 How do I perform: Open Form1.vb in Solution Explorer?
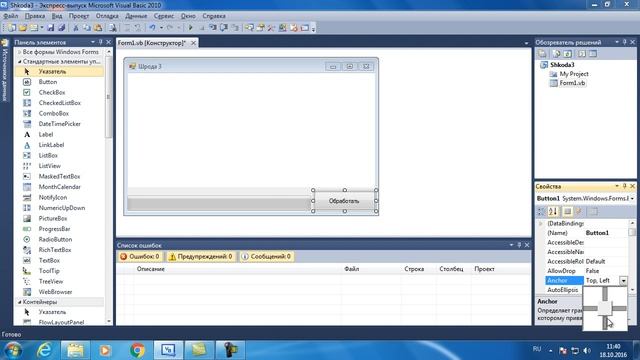572,83
